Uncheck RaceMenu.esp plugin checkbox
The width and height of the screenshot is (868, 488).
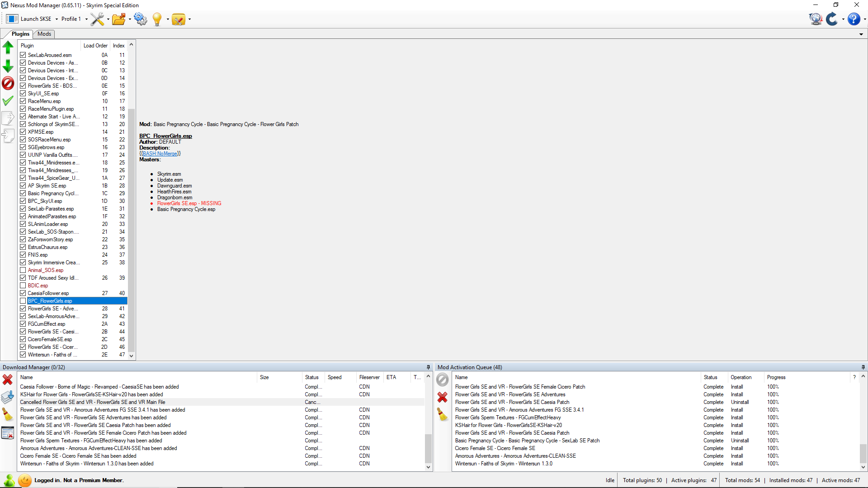23,101
